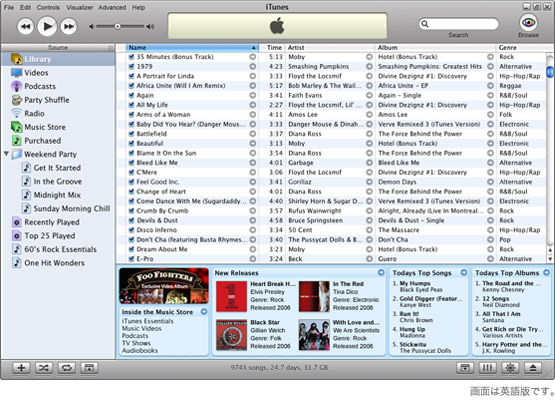This screenshot has width=555, height=406.
Task: Click the Browse eye icon
Action: tap(528, 22)
